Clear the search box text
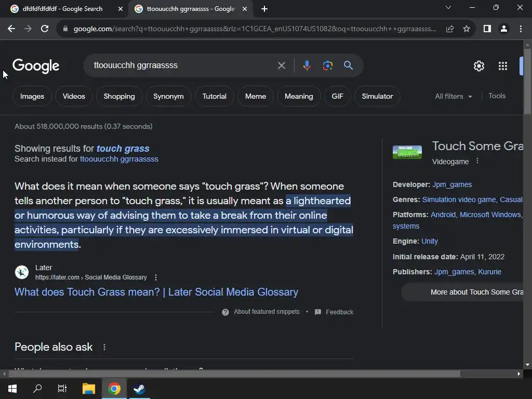This screenshot has height=399, width=532. click(x=281, y=65)
